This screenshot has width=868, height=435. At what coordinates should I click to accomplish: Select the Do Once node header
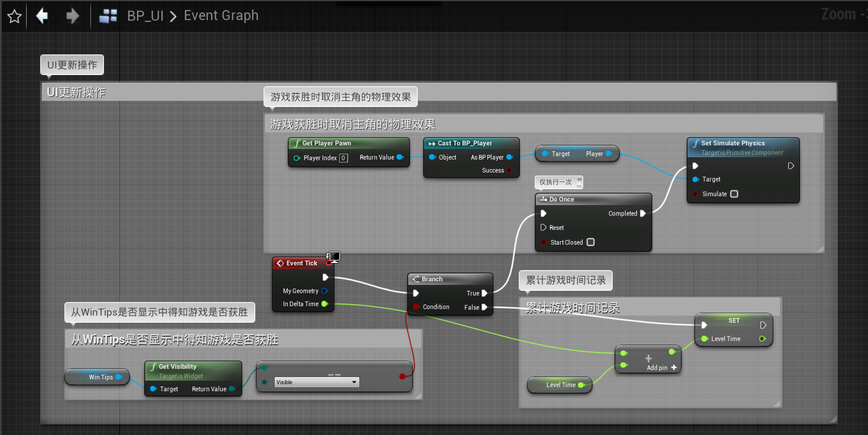coord(594,199)
